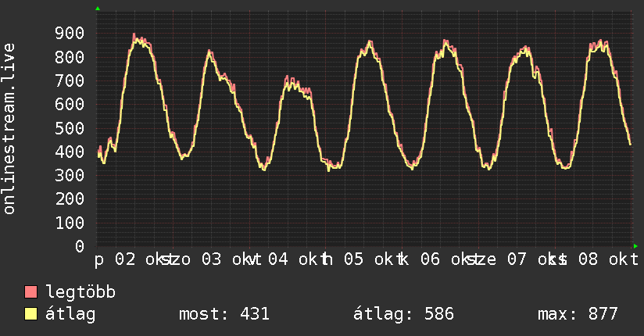Viewport: 644px width, 336px height.
Task: Click the 'max: 877' value
Action: [x=578, y=314]
